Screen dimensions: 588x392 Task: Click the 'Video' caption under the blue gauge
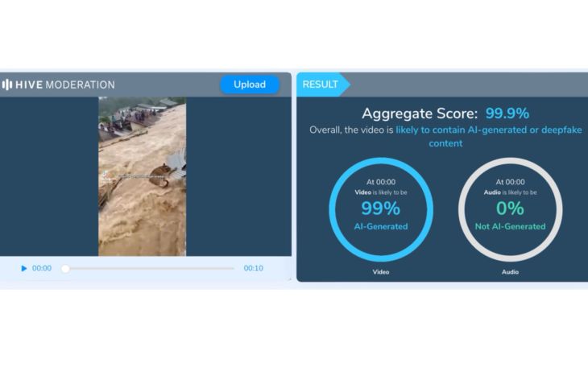click(x=381, y=272)
